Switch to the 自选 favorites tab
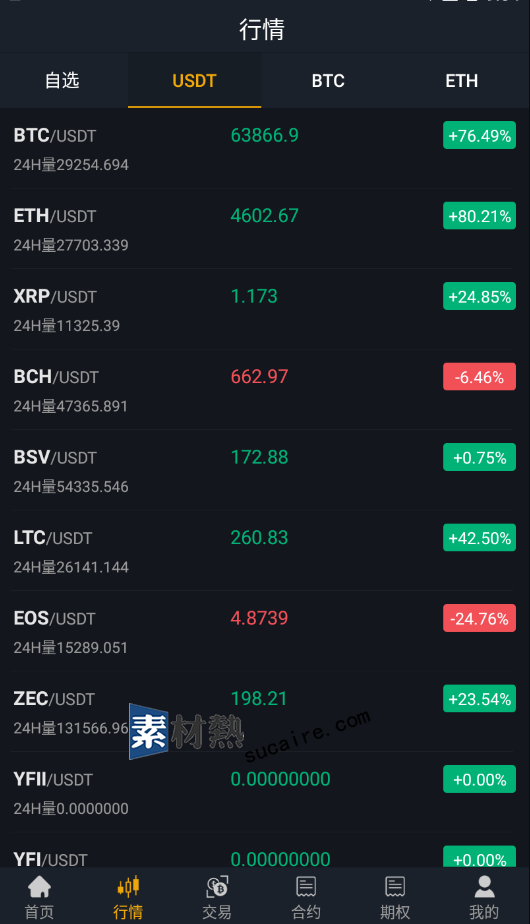Image resolution: width=530 pixels, height=924 pixels. click(x=62, y=80)
